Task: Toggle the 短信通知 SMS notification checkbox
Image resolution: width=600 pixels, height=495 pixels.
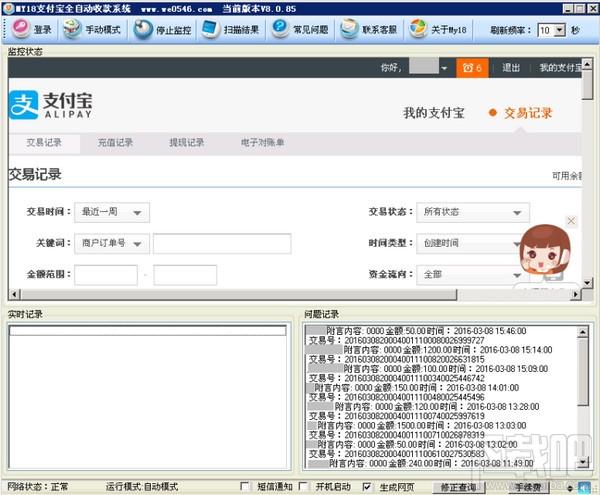Action: tap(244, 486)
